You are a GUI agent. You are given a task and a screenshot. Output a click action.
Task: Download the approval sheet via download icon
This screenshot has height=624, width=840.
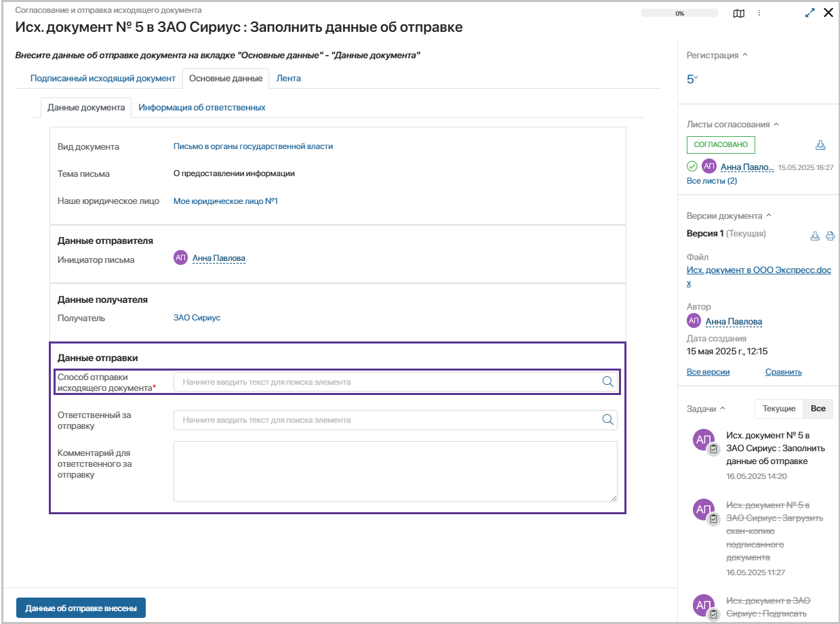point(820,145)
